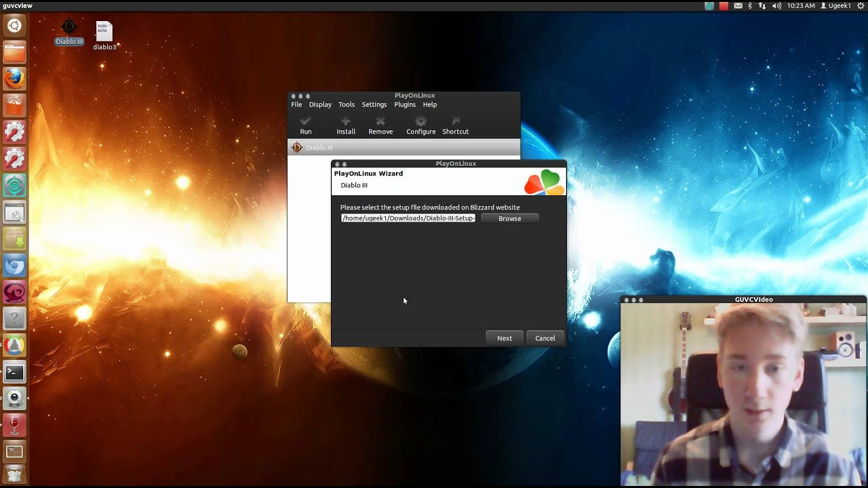The height and width of the screenshot is (488, 868).
Task: Open the Tools menu
Action: (x=347, y=104)
